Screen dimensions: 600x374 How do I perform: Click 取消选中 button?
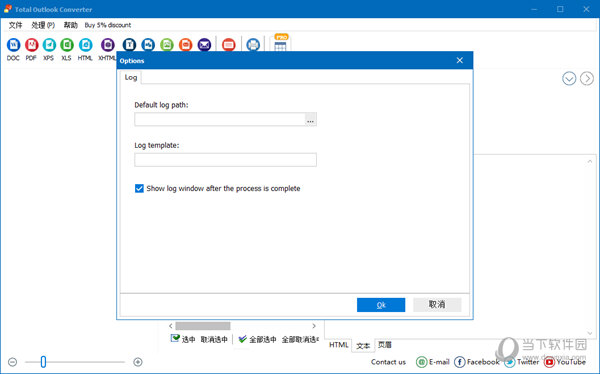pyautogui.click(x=214, y=340)
